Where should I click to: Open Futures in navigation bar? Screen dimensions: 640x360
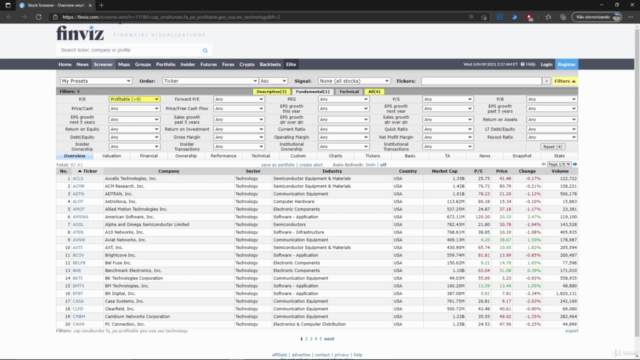coord(209,64)
